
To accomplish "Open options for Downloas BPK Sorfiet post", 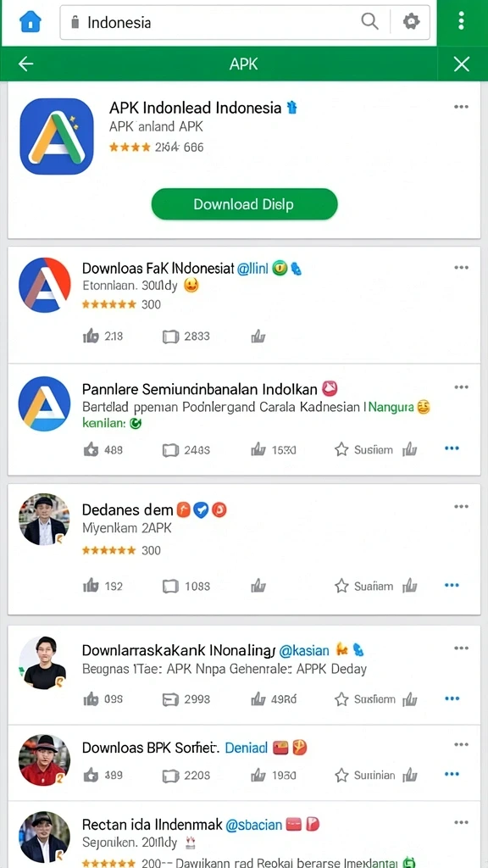I will pyautogui.click(x=461, y=744).
